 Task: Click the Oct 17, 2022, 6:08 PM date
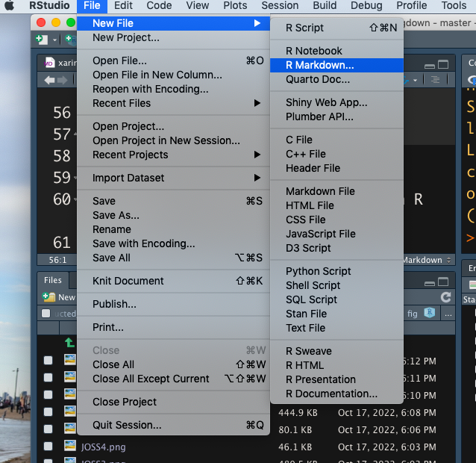[x=387, y=412]
